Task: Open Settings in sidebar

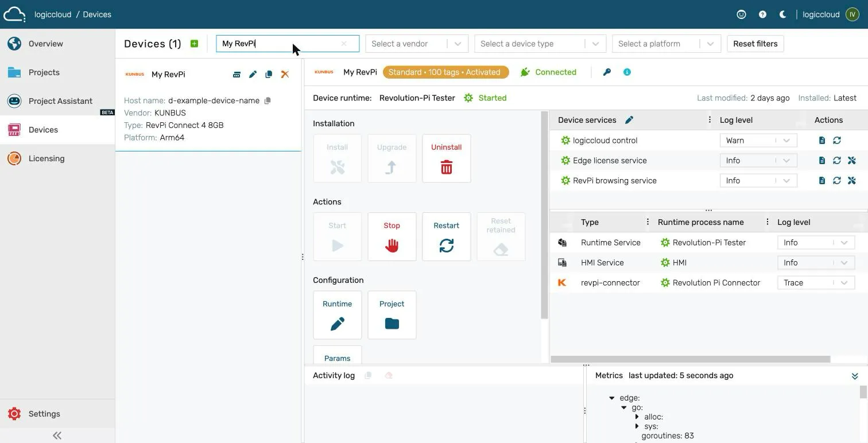Action: point(57,414)
